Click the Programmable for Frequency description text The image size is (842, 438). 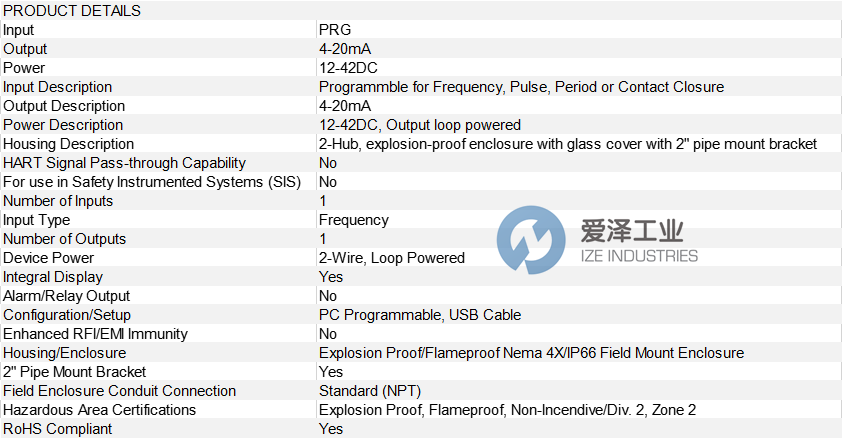(521, 87)
